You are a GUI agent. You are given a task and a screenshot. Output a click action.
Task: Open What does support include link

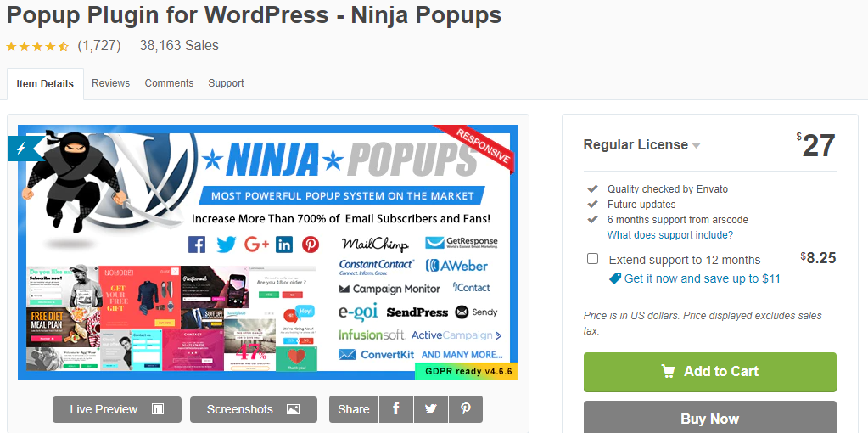pyautogui.click(x=669, y=235)
